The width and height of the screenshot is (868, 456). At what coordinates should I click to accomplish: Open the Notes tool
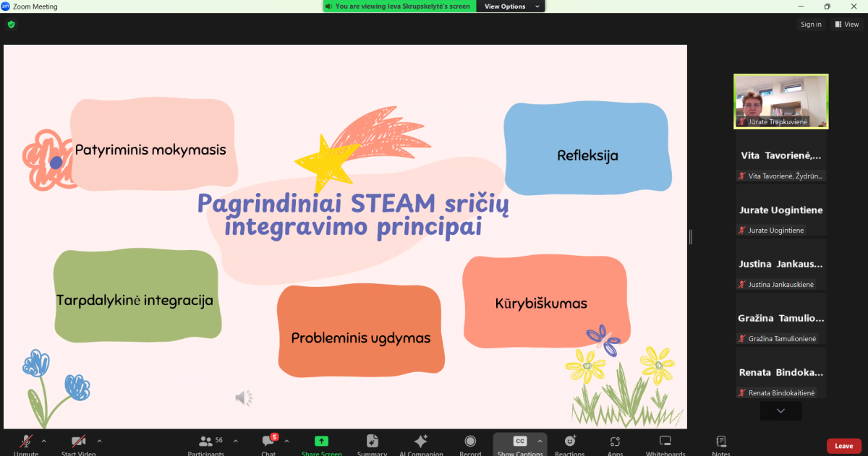point(720,442)
